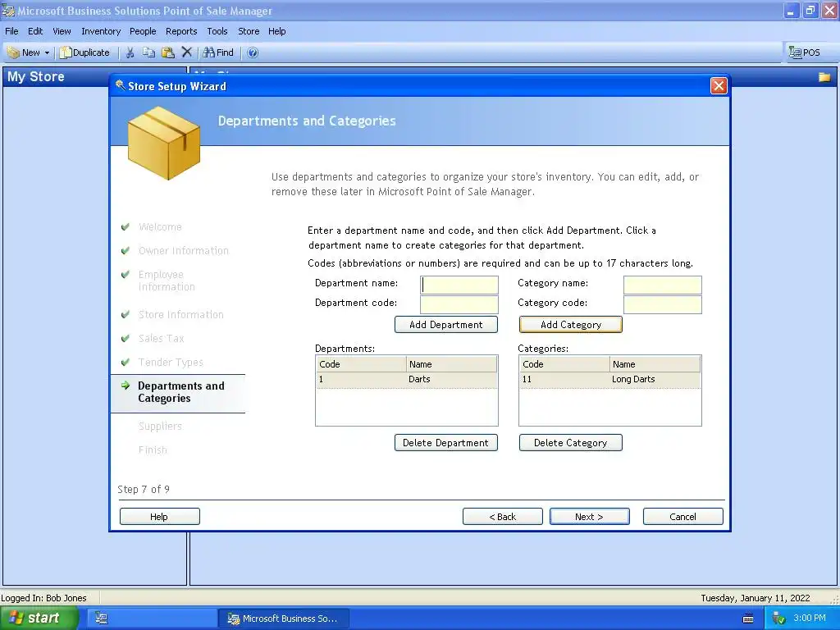Screen dimensions: 840x630
Task: Click the blue Help question icon
Action: (x=253, y=52)
